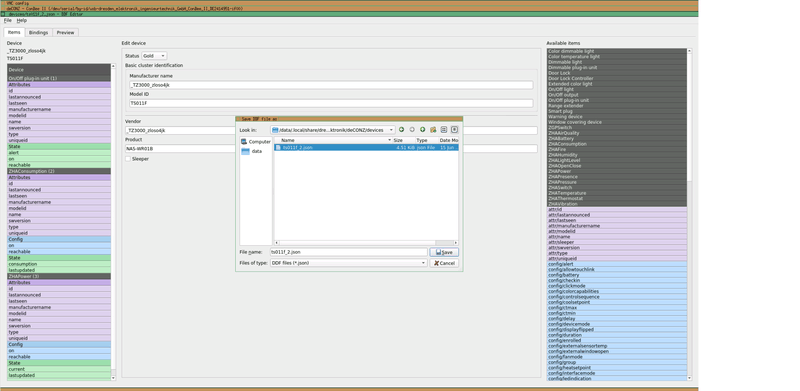Image resolution: width=800 pixels, height=391 pixels.
Task: Select Warning device available item
Action: 617,116
